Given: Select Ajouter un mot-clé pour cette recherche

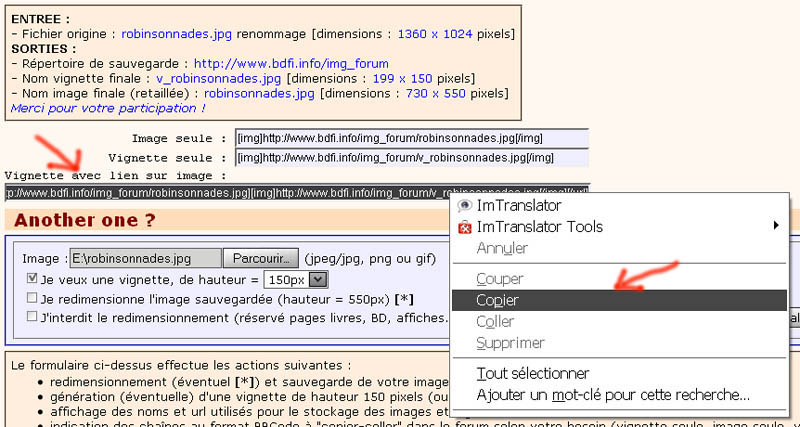Looking at the screenshot, I should (619, 395).
